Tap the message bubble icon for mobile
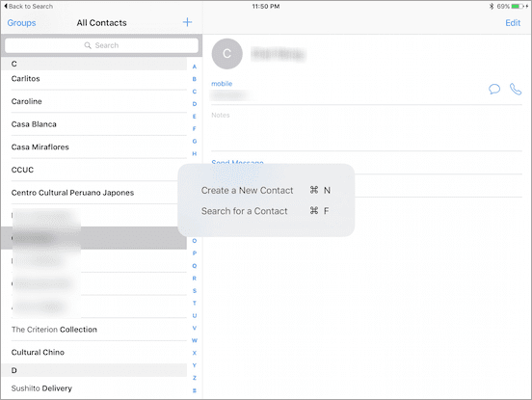This screenshot has width=532, height=400. tap(494, 90)
